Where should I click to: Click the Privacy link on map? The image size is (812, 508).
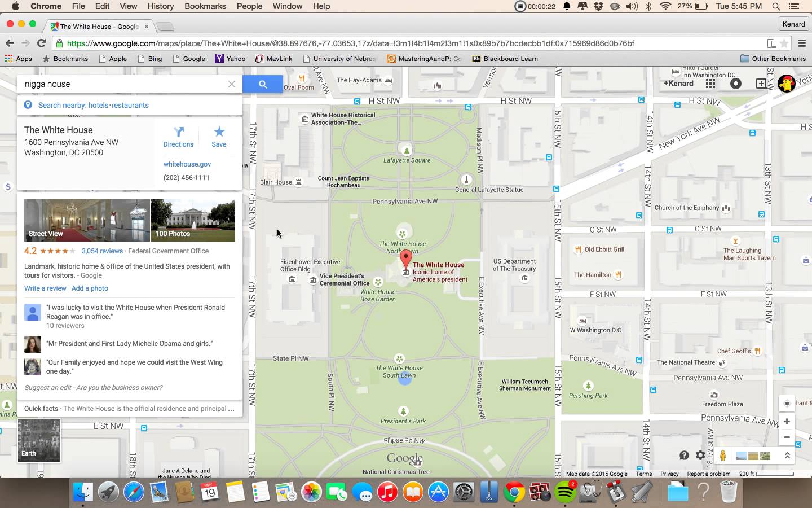point(669,474)
